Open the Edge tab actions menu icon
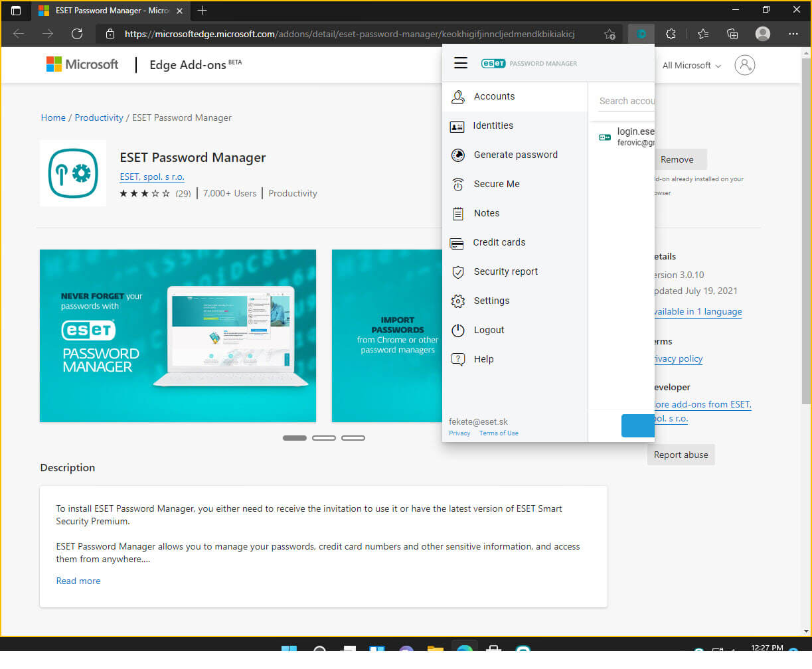This screenshot has width=812, height=669. (17, 11)
